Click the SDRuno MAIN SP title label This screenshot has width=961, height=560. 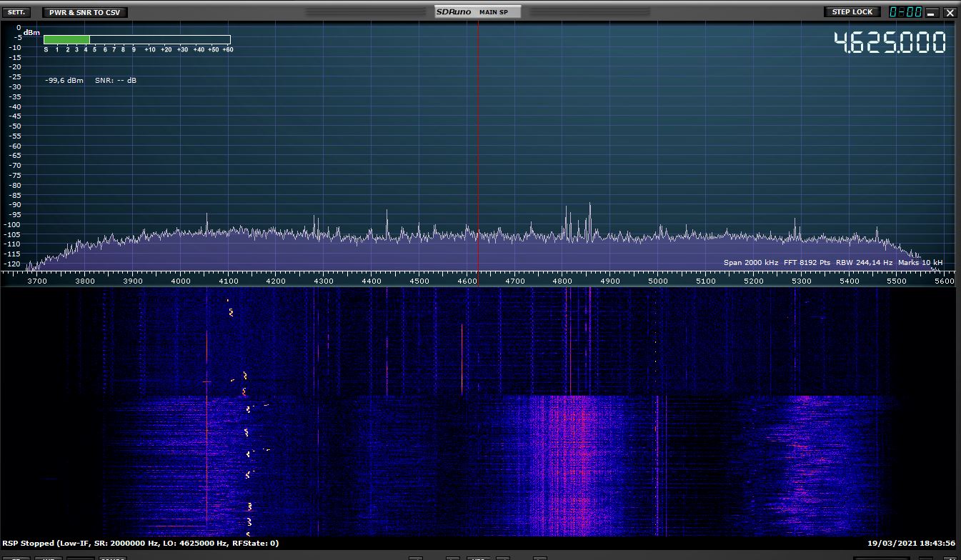[477, 12]
